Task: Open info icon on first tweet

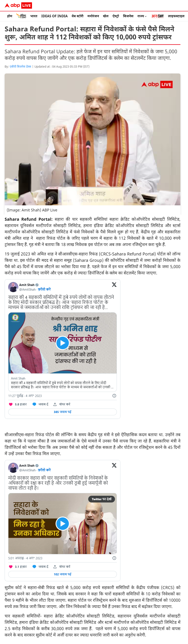Action: [x=114, y=396]
